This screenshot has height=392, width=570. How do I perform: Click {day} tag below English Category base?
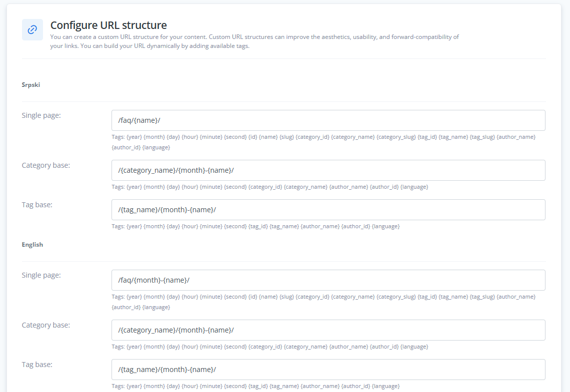click(x=173, y=347)
